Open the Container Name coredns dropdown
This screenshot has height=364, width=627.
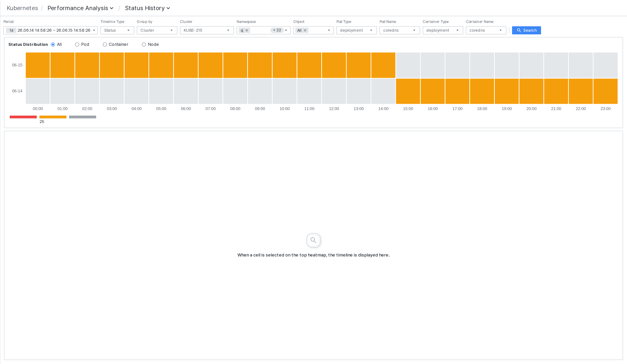click(486, 30)
